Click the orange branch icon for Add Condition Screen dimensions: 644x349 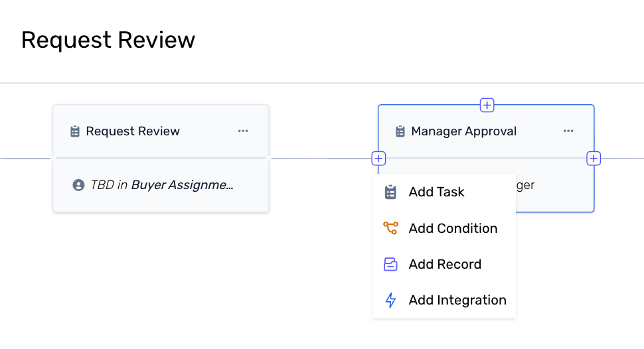pos(390,228)
